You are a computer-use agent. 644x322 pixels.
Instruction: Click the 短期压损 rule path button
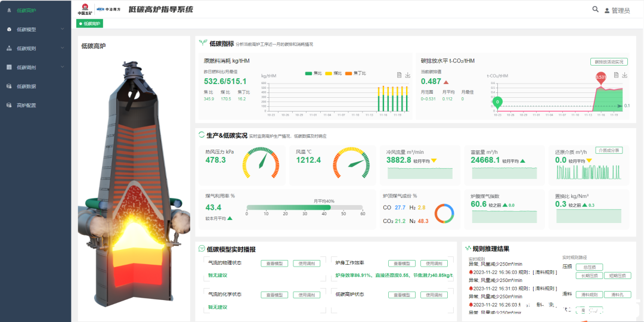[x=618, y=275]
